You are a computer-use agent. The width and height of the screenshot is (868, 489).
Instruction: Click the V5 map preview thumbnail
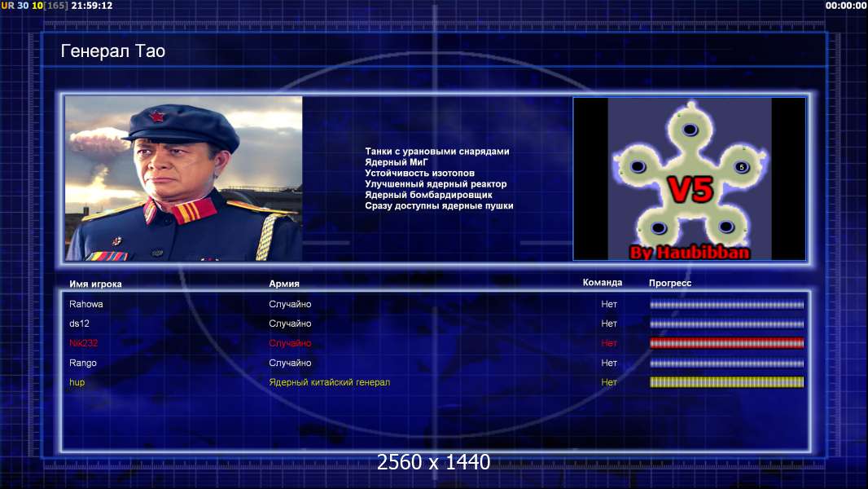(x=689, y=178)
